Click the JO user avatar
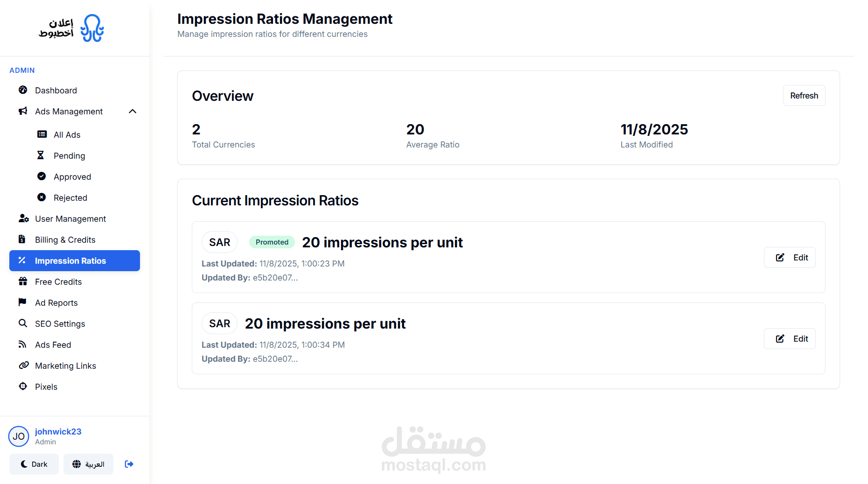This screenshot has height=484, width=868. pos(19,436)
